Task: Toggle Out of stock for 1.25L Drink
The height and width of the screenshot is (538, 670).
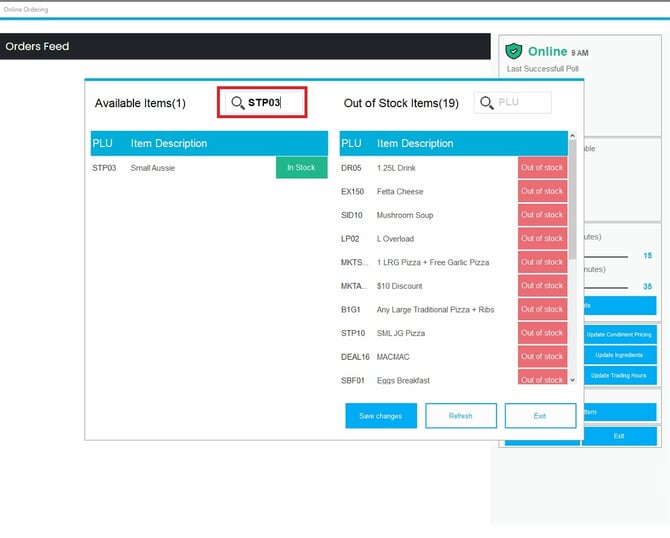Action: point(542,168)
